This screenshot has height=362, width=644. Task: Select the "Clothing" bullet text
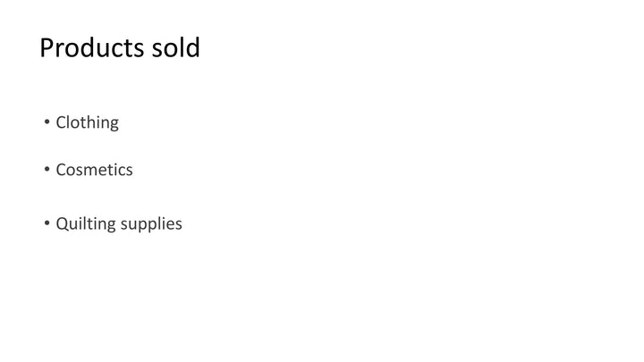tap(87, 122)
